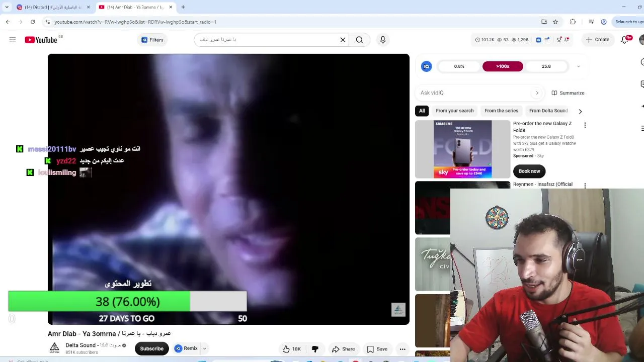Switch to the Discord browser tab
The width and height of the screenshot is (644, 362).
coord(53,7)
